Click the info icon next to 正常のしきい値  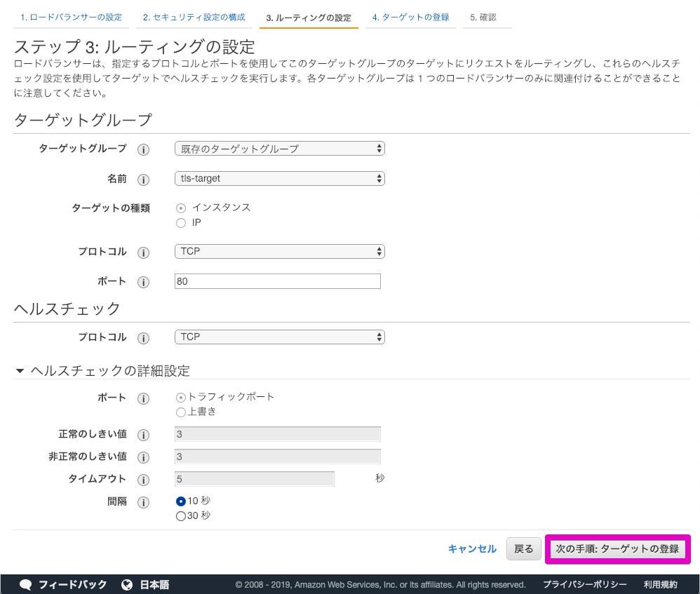tap(144, 434)
